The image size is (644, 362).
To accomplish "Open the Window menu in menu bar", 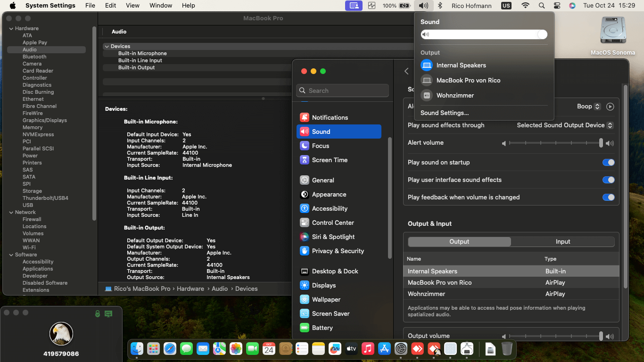I will pos(161,6).
